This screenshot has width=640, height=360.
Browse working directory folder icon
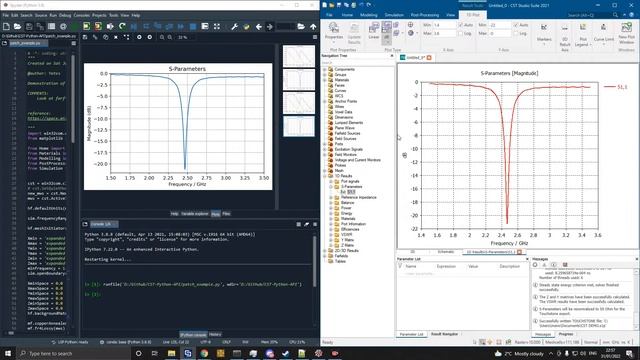(x=301, y=27)
